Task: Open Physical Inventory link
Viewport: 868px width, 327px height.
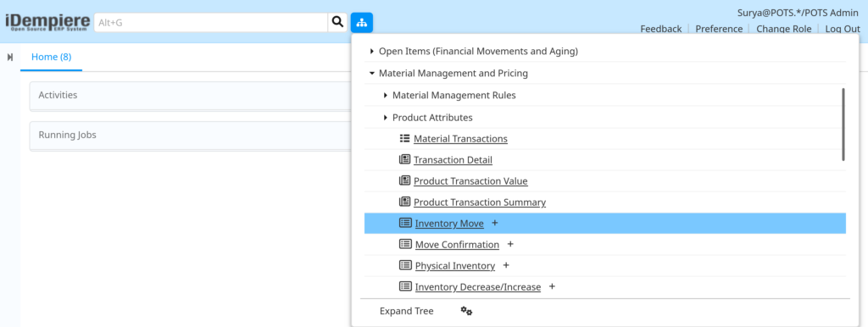Action: click(x=455, y=266)
